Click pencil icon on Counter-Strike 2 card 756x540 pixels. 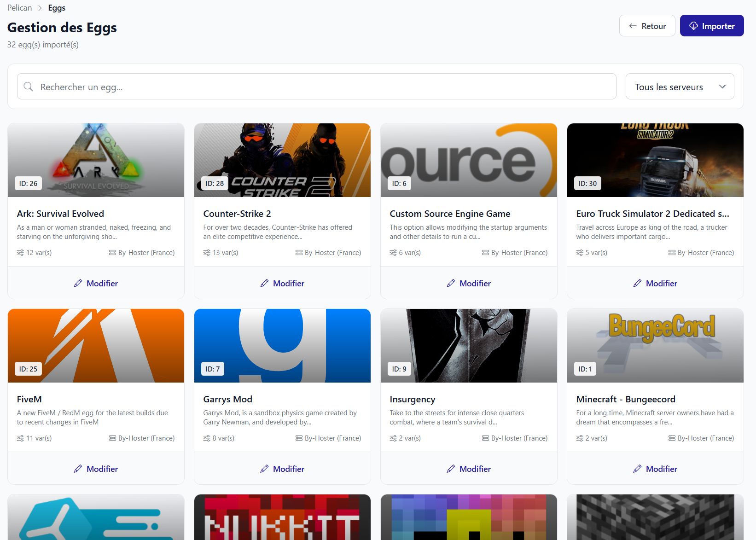pyautogui.click(x=264, y=283)
